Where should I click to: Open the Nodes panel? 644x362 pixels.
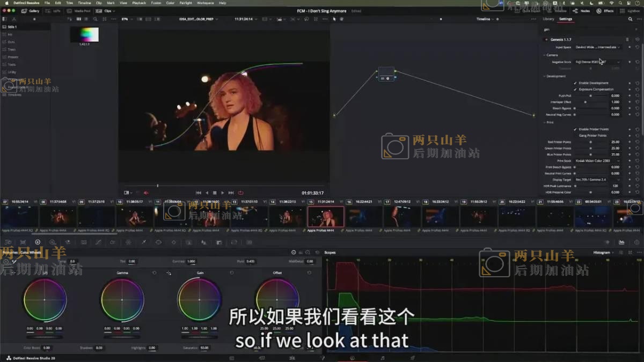click(582, 11)
